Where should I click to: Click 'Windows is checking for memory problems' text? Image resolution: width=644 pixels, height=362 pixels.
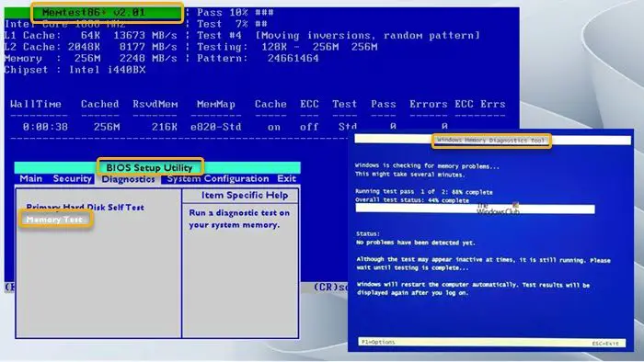point(427,166)
